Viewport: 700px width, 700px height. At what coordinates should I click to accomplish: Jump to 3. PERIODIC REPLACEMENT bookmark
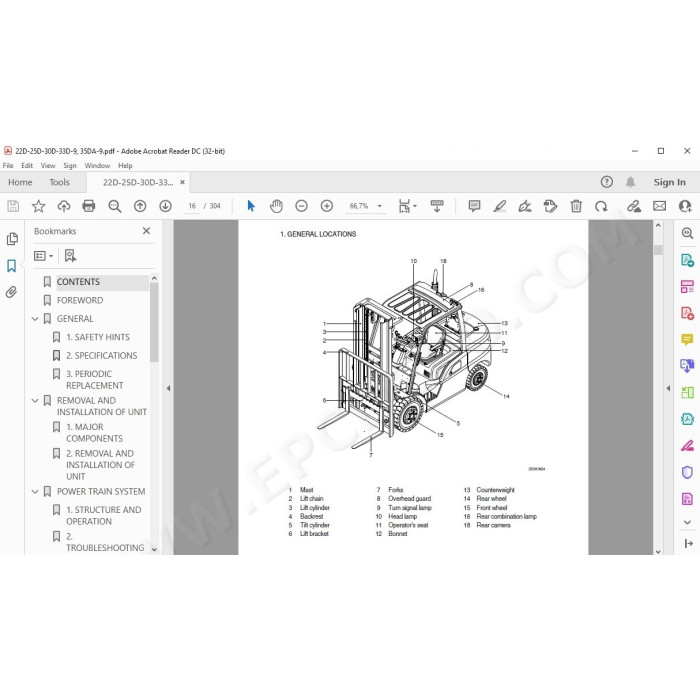point(95,379)
